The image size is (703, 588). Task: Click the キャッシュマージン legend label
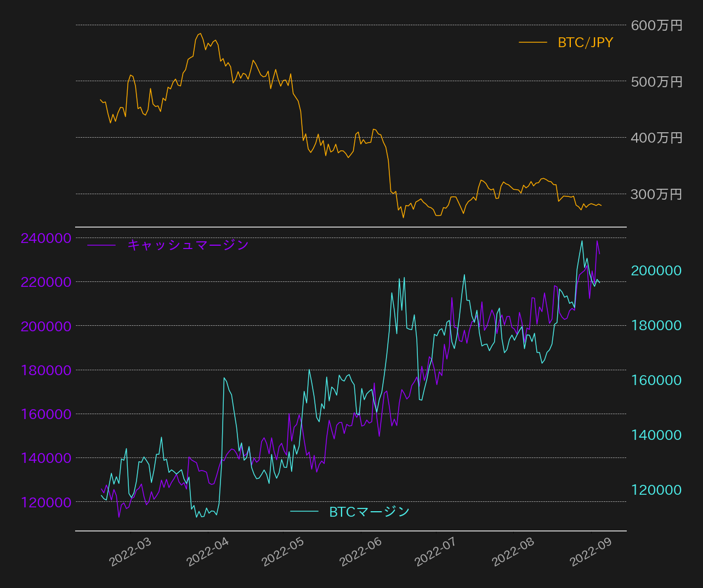click(x=188, y=245)
